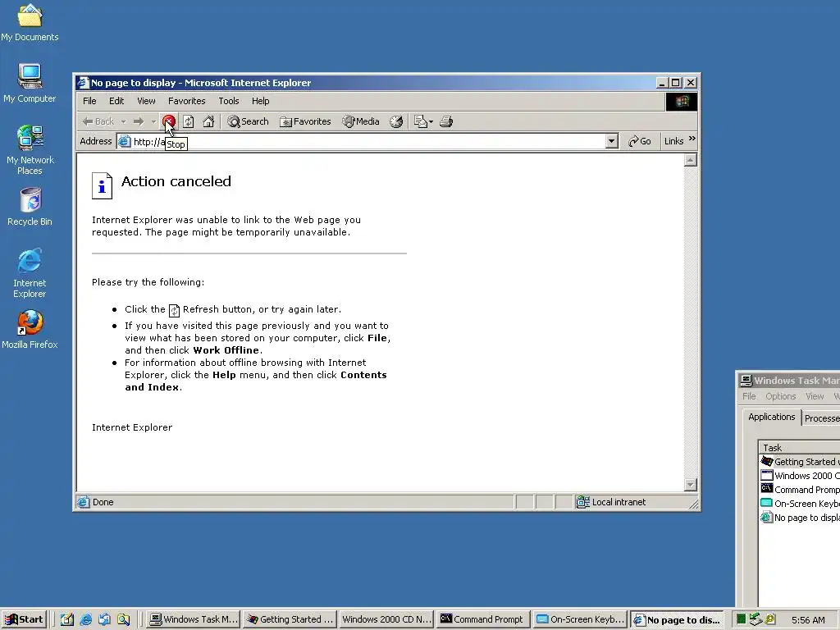Go to Home page via house icon
The height and width of the screenshot is (630, 840).
pos(208,121)
